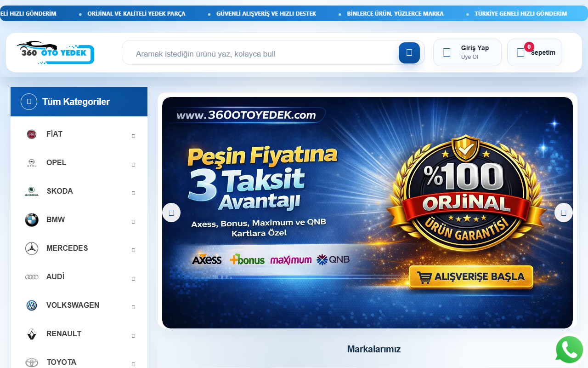Open the VOLKSWAGEN category
Screen dimensions: 588x368
pyautogui.click(x=73, y=305)
